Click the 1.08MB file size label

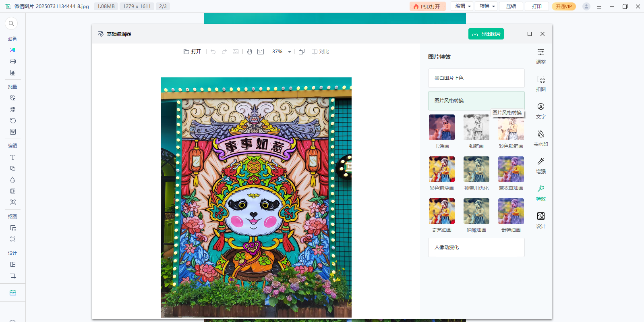click(106, 6)
